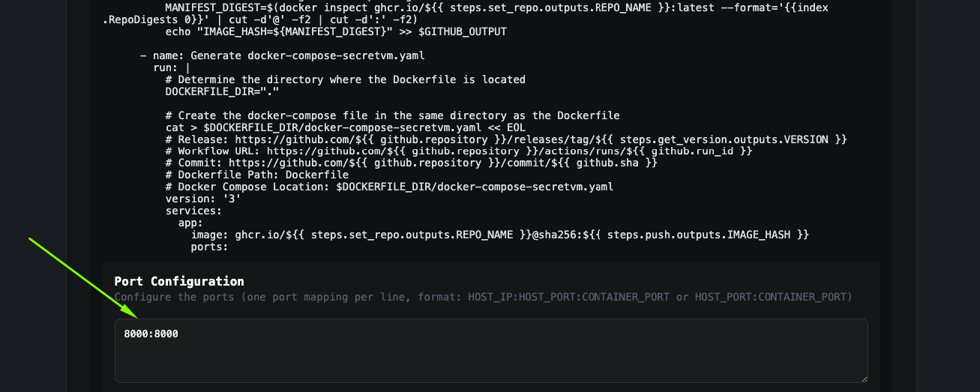Image resolution: width=980 pixels, height=392 pixels.
Task: Click the 'services:' key in the YAML
Action: point(190,211)
